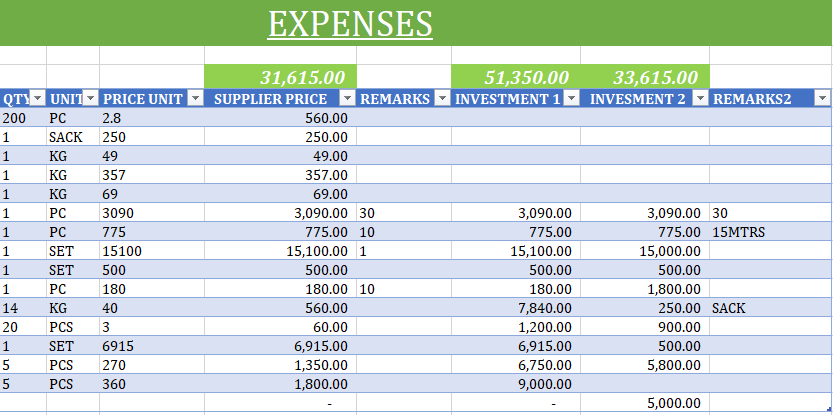Open the INVESTMENT 1 filter dropdown
This screenshot has height=415, width=833.
(572, 99)
